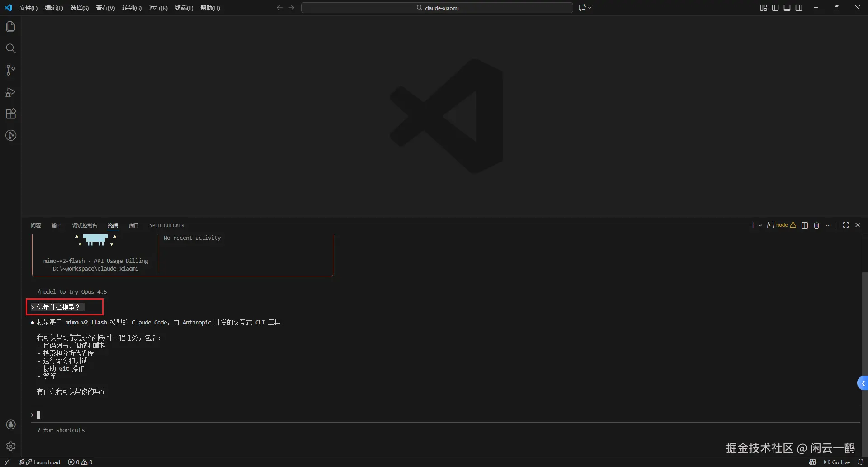Open remote window indicator in status bar

pyautogui.click(x=7, y=462)
